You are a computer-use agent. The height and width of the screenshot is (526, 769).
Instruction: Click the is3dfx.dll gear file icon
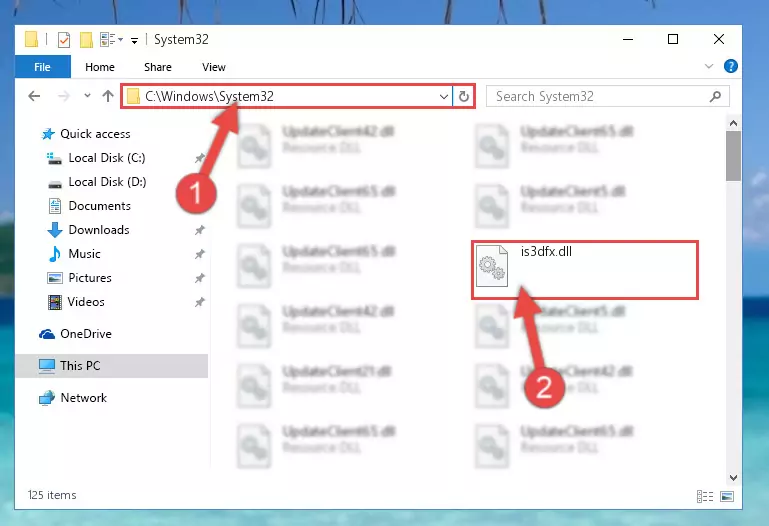[492, 267]
